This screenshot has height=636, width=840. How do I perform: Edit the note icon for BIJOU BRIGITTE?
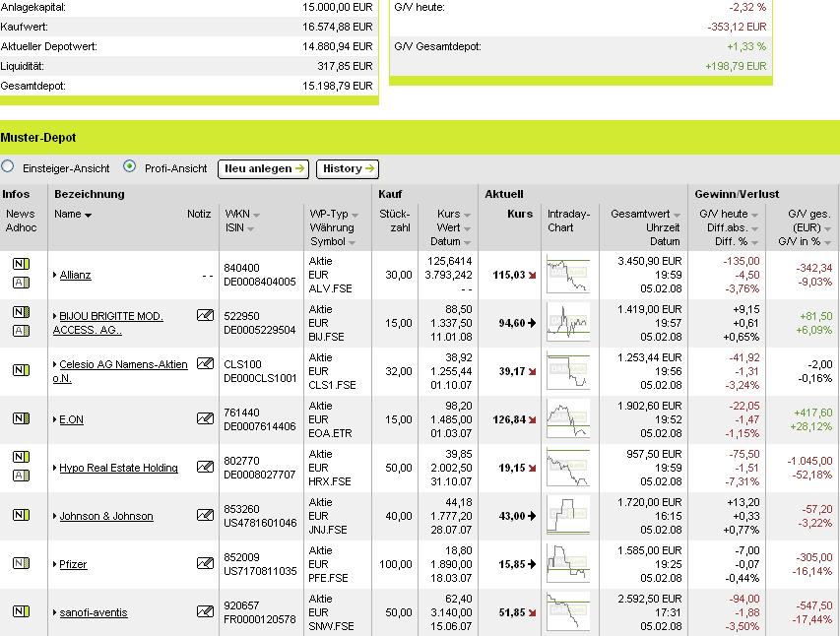tap(205, 315)
